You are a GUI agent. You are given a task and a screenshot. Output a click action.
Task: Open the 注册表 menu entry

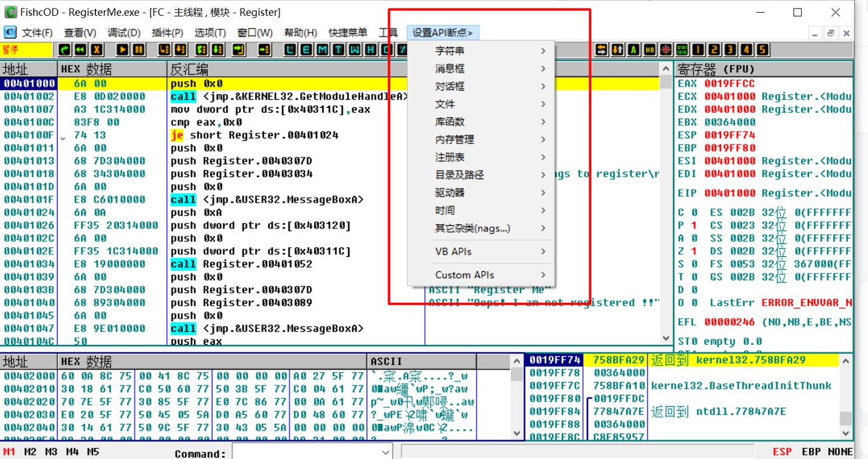click(x=481, y=157)
